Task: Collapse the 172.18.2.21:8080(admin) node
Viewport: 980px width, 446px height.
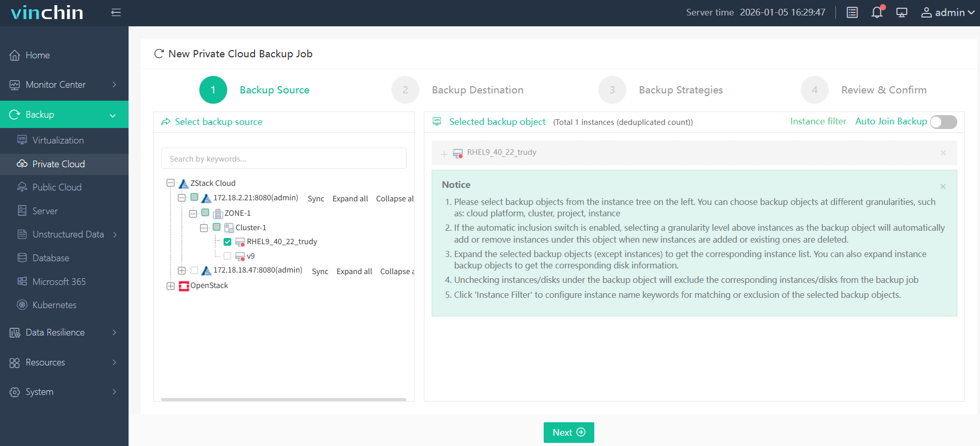Action: pos(182,198)
